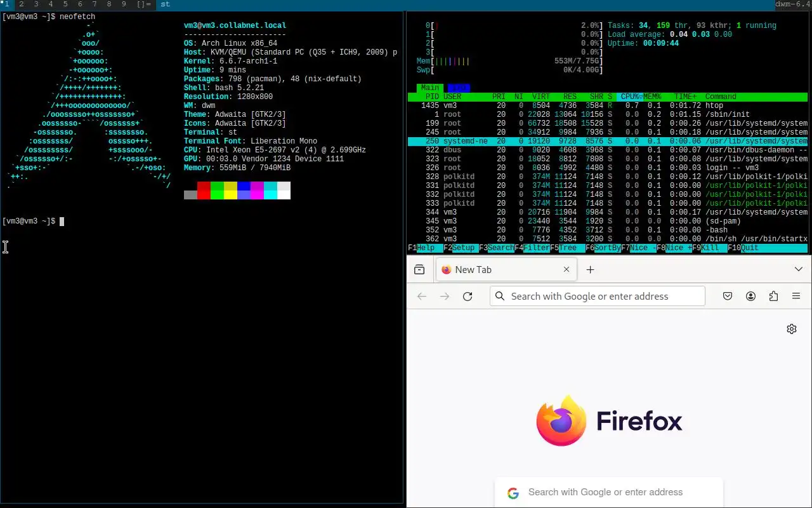Click F8 Nice + in htop footer

[x=674, y=248]
